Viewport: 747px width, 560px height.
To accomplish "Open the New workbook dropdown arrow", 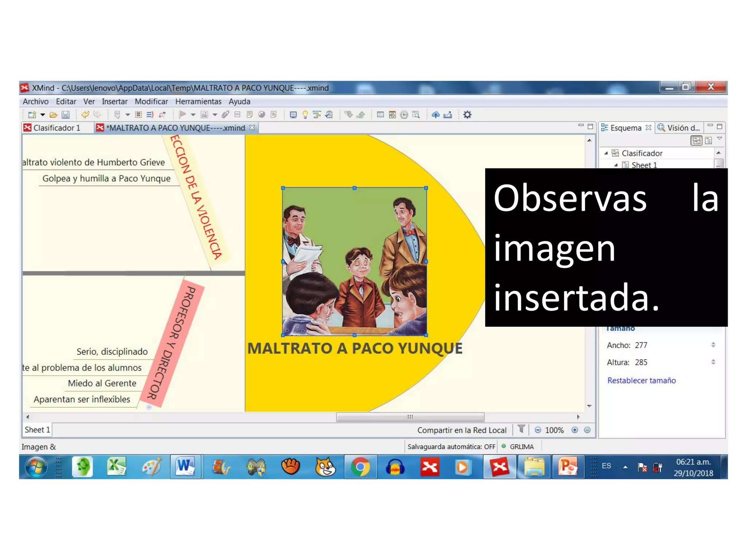I will pos(43,115).
